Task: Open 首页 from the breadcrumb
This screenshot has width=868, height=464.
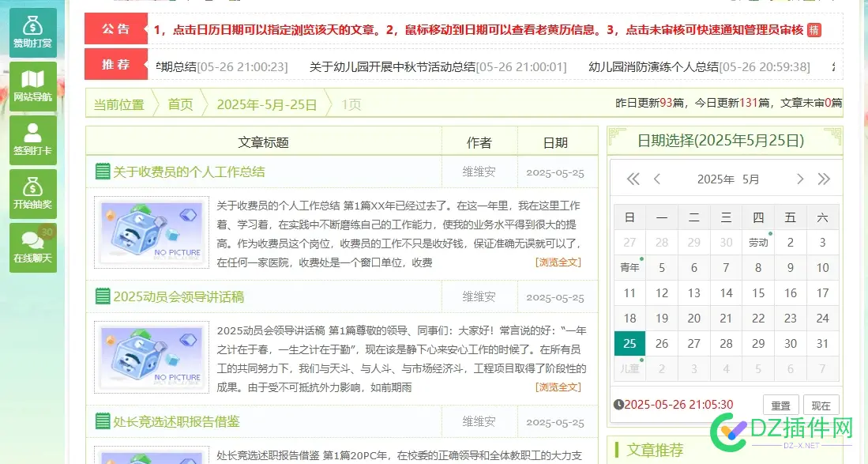Action: 179,104
